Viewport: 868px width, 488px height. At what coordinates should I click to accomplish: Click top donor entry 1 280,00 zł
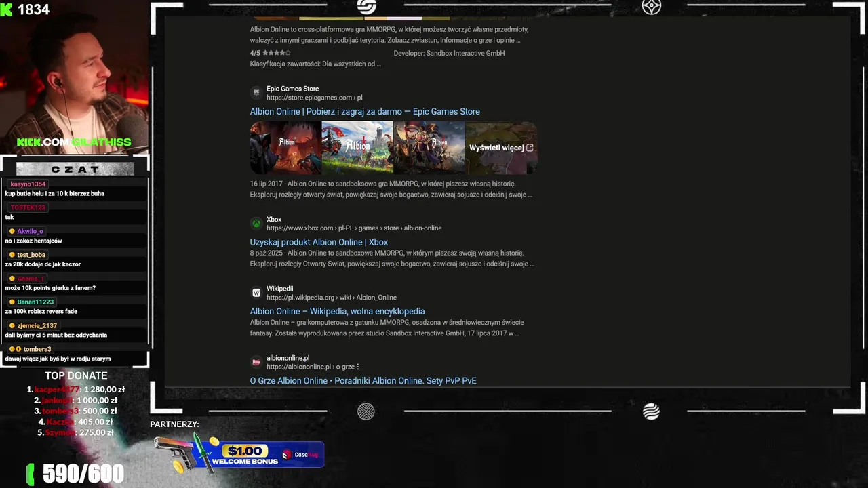point(76,390)
